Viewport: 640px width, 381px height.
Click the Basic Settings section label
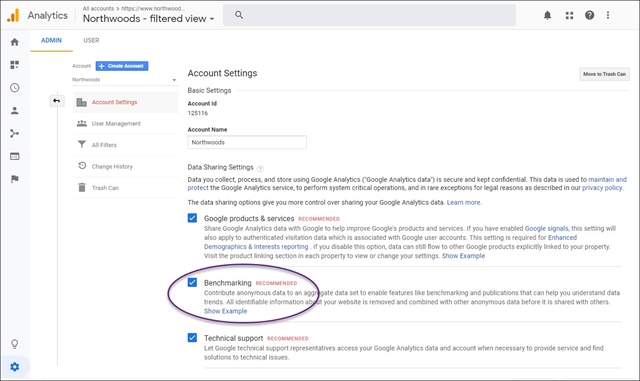[x=209, y=90]
